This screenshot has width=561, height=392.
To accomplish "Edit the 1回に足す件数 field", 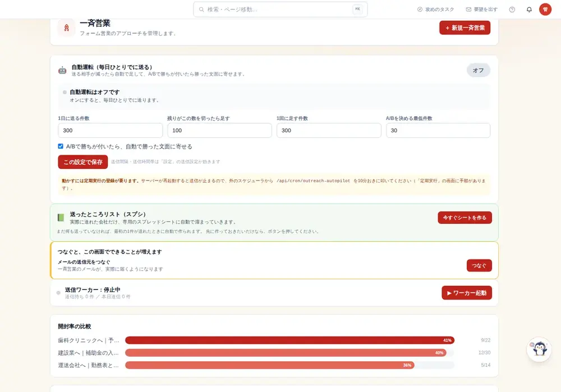I will pos(329,130).
